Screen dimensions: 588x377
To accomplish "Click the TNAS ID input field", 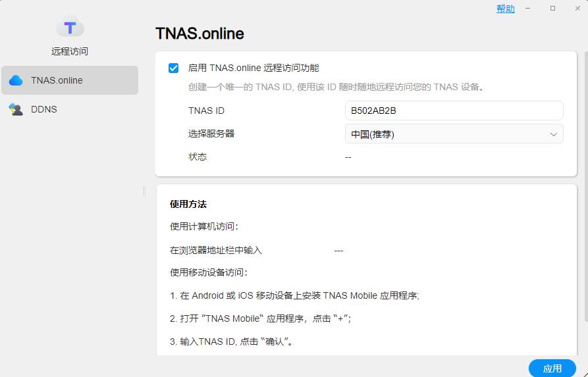I will 454,111.
